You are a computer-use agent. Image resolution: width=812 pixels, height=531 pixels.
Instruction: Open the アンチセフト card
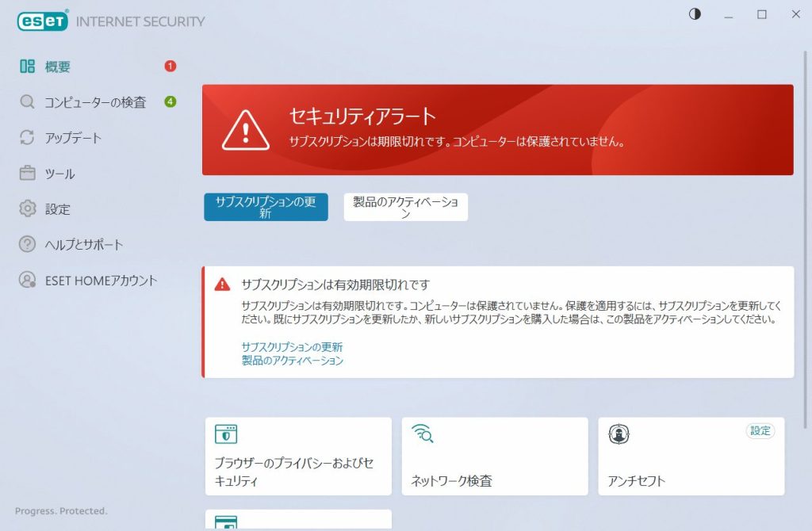691,456
